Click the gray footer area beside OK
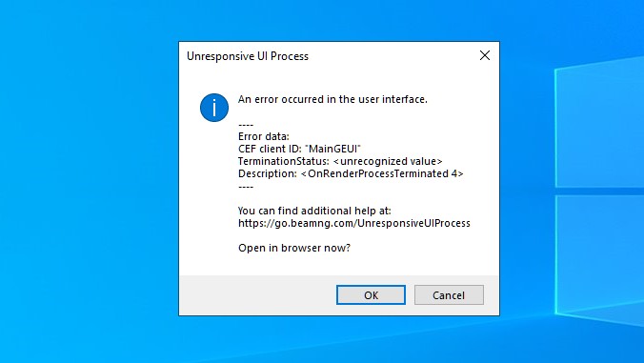 click(257, 294)
